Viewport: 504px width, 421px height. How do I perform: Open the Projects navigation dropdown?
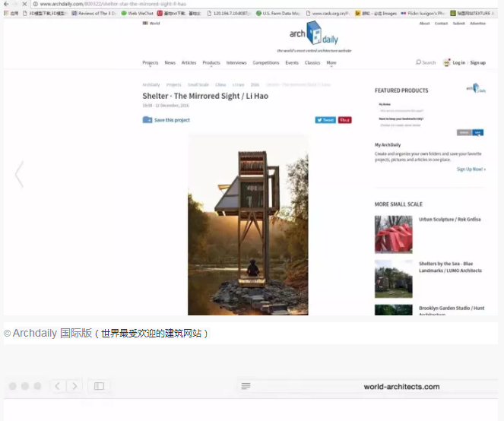click(x=151, y=63)
